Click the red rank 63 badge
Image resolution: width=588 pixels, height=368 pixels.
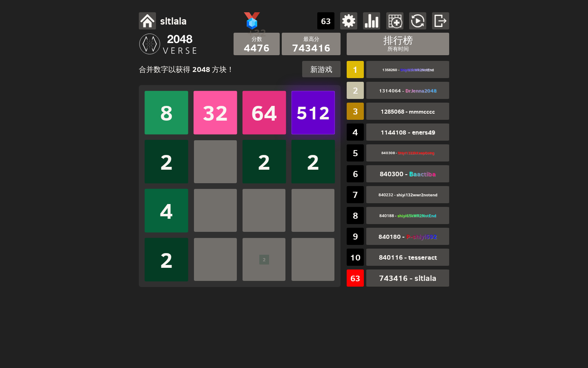coord(355,278)
